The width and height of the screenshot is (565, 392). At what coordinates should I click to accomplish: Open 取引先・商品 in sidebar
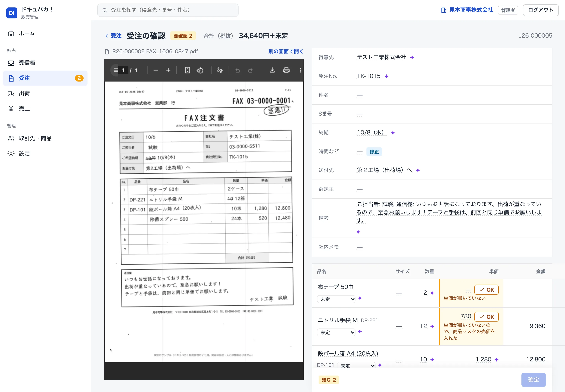[45, 139]
